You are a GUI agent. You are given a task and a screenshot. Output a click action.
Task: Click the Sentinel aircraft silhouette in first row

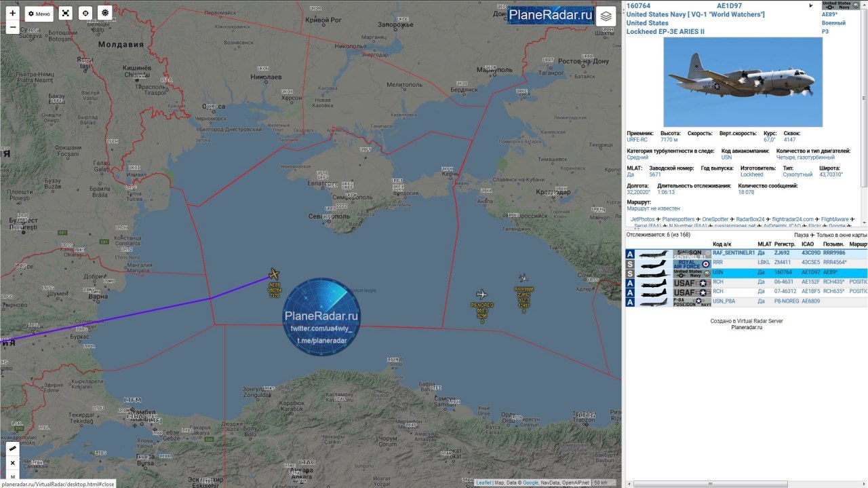654,254
